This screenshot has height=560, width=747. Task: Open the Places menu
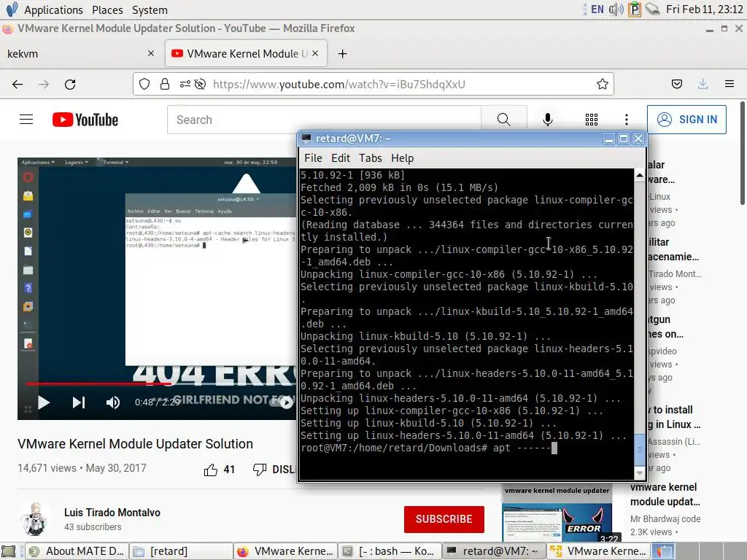pos(107,10)
